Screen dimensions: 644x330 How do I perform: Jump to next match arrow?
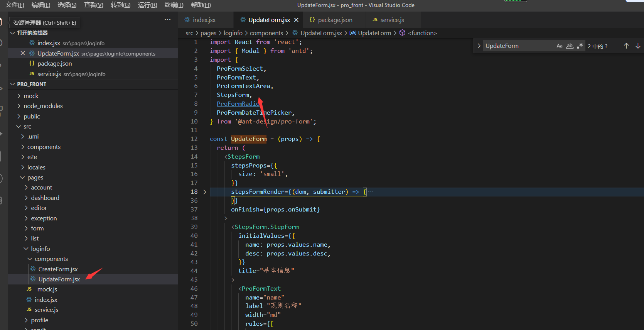tap(638, 46)
